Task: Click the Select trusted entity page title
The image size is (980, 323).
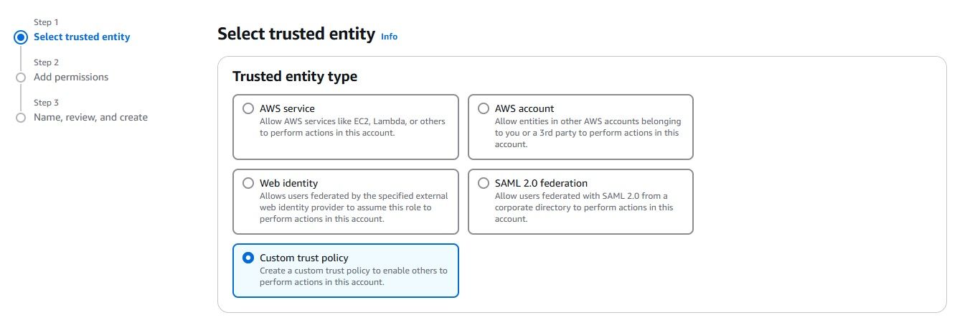Action: pyautogui.click(x=296, y=34)
